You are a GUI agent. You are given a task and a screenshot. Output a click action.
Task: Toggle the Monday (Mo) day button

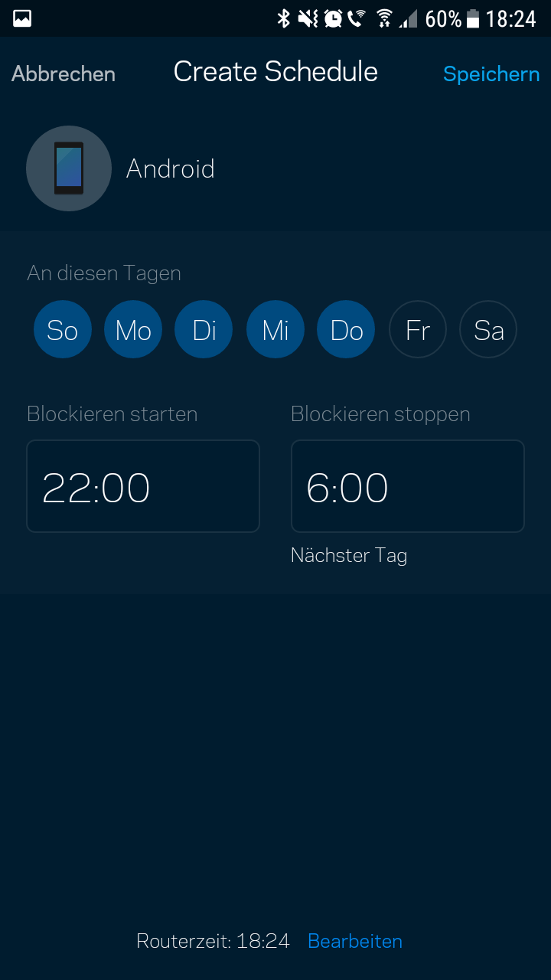click(133, 330)
